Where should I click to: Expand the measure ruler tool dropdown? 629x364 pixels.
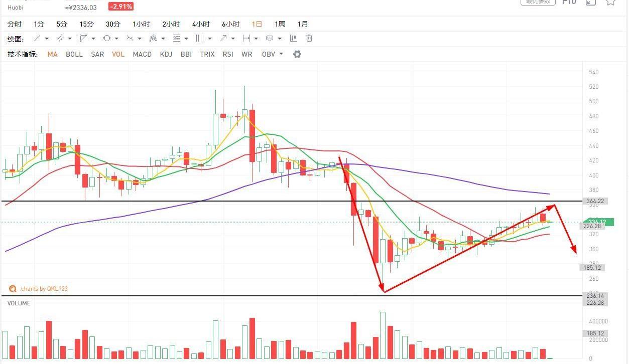pyautogui.click(x=256, y=39)
